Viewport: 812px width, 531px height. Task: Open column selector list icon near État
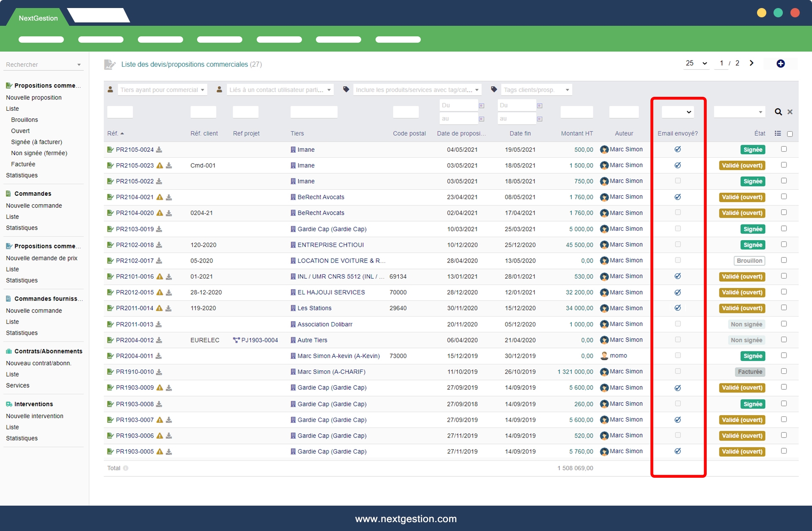click(x=778, y=134)
